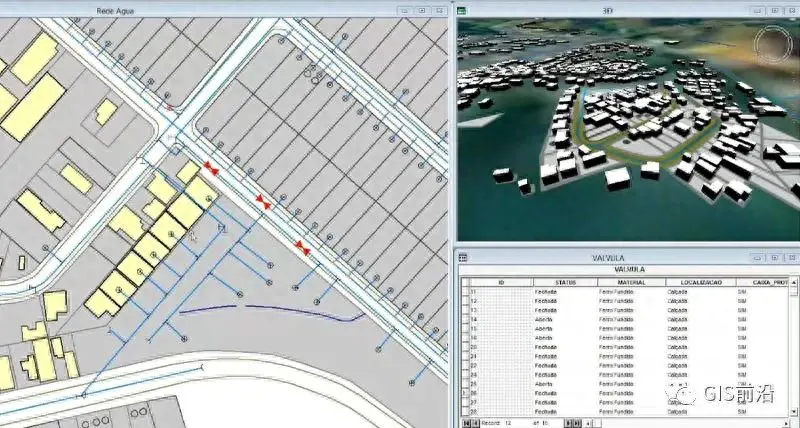800x428 pixels.
Task: Click the MATERIAL column header
Action: coord(631,282)
